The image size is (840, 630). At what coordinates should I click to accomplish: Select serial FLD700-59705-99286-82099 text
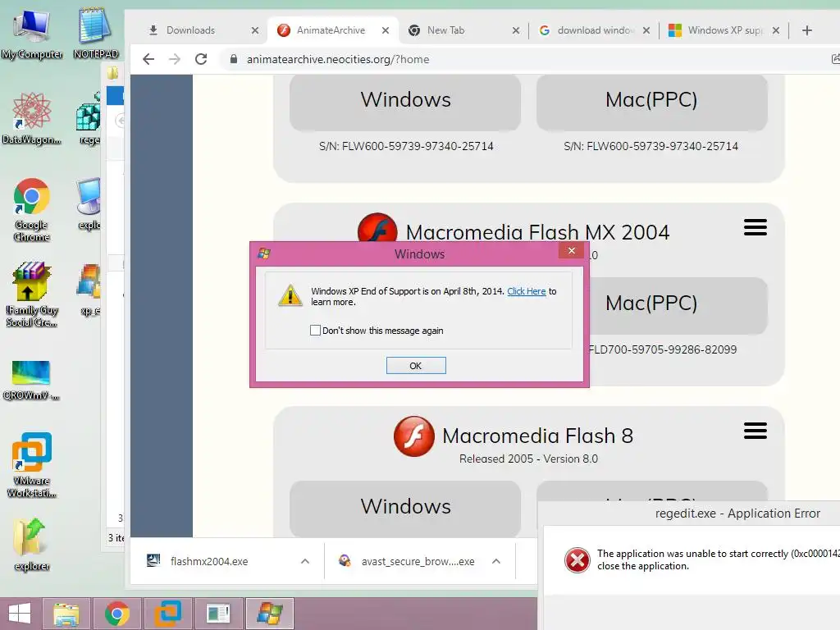click(x=663, y=349)
